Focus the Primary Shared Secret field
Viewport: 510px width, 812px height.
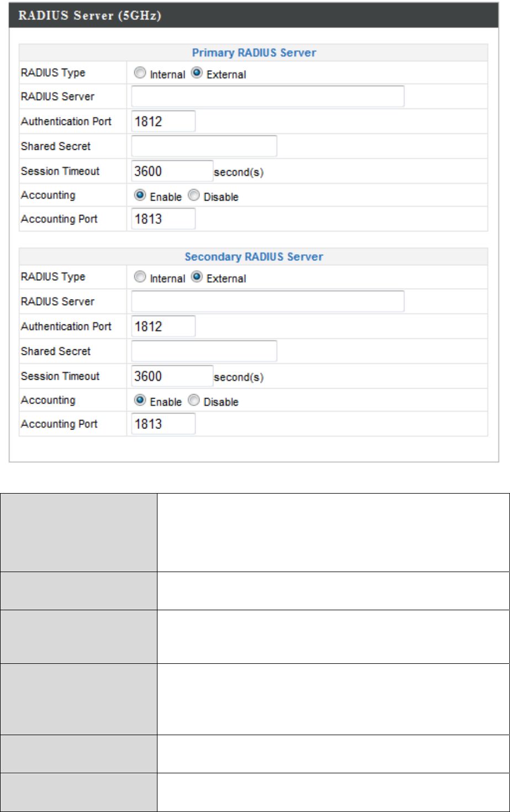pos(204,146)
